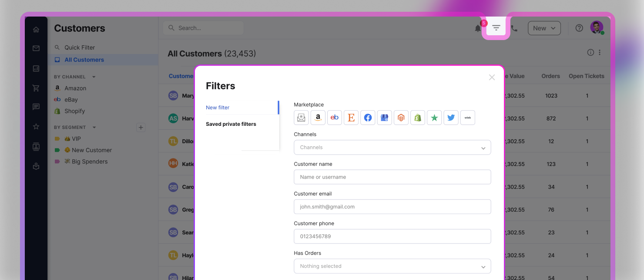Collapse the BY SEGMENT section arrow
644x280 pixels.
(x=94, y=128)
